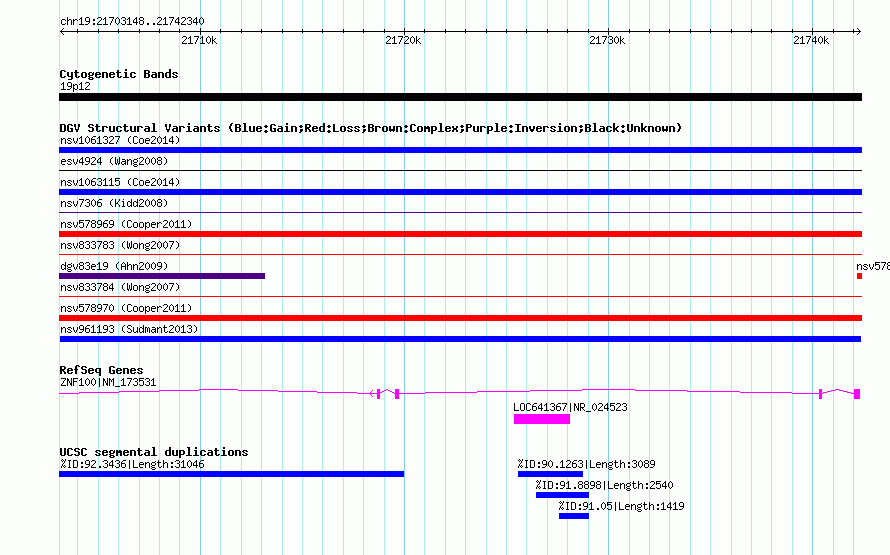The width and height of the screenshot is (890, 555).
Task: Click the dgv83e19 (Ahn2009) label
Action: (x=114, y=266)
